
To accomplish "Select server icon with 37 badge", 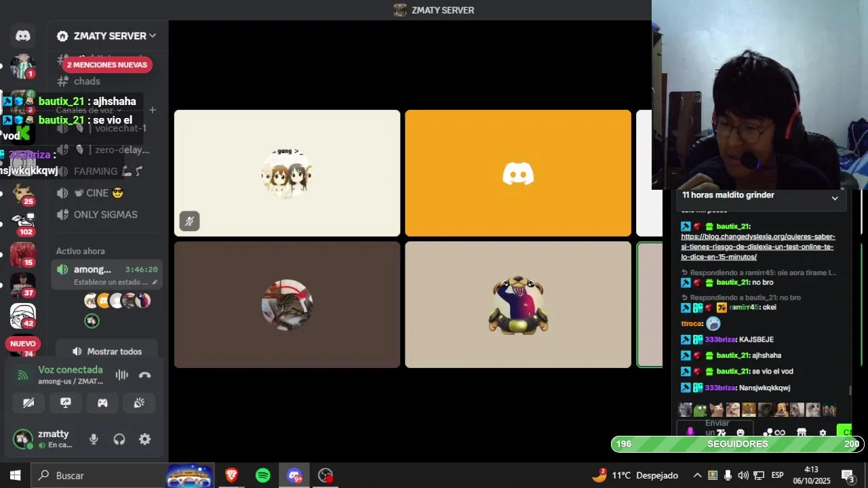I will click(x=23, y=285).
